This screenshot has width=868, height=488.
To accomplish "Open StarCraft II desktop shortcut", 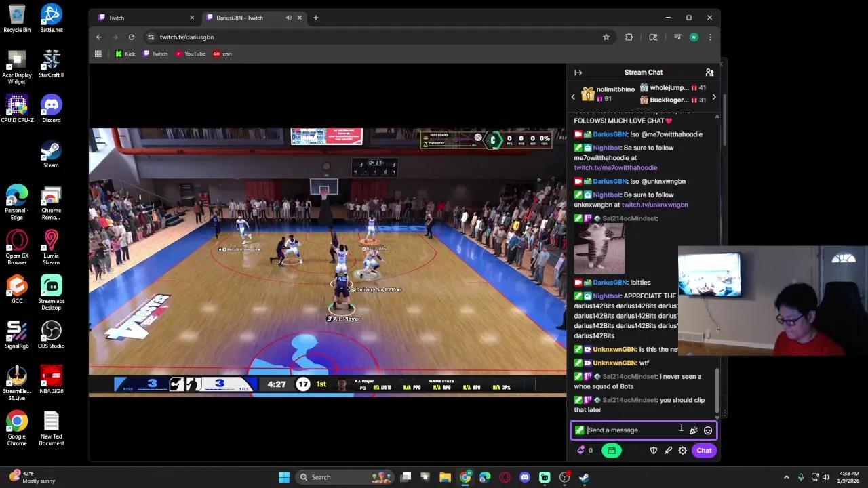I will [52, 64].
